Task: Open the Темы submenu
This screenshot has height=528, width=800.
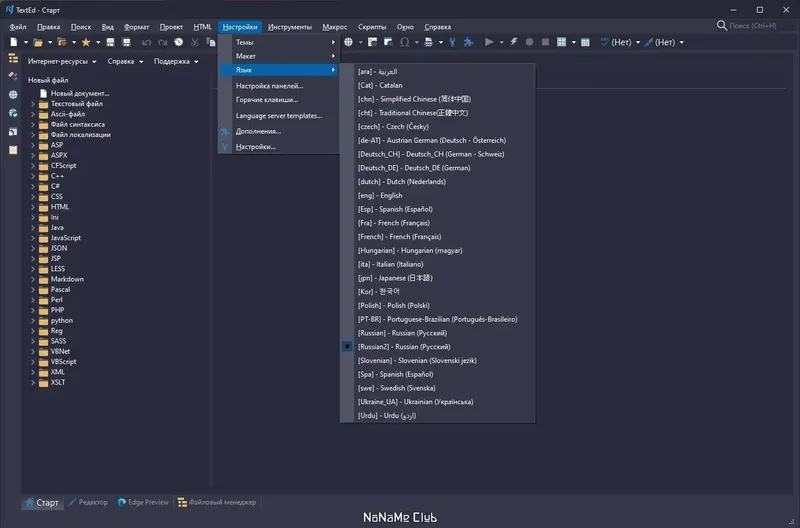Action: [x=279, y=42]
